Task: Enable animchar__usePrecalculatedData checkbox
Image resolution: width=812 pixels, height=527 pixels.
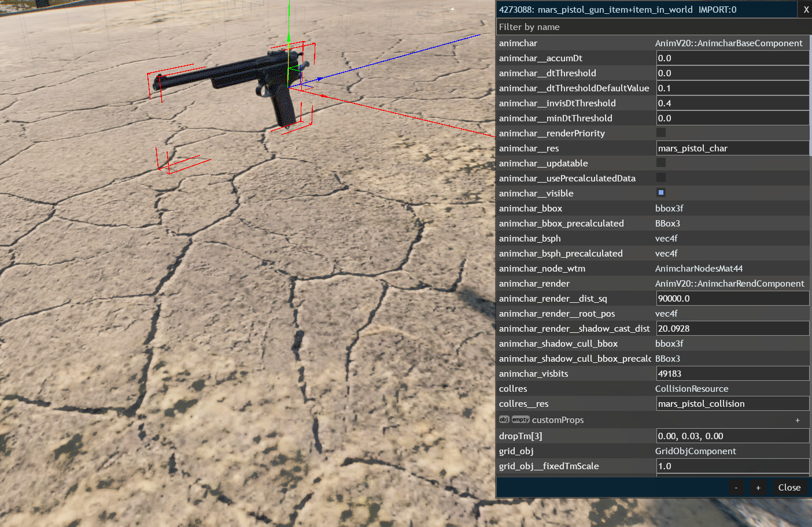Action: click(661, 178)
